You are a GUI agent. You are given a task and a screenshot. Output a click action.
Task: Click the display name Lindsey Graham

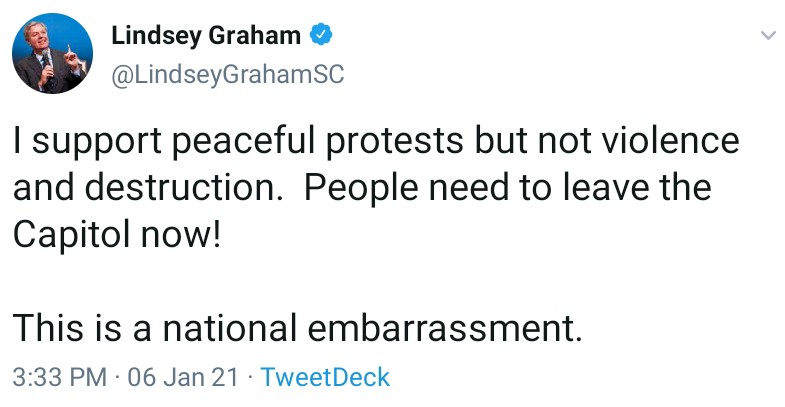click(x=206, y=36)
